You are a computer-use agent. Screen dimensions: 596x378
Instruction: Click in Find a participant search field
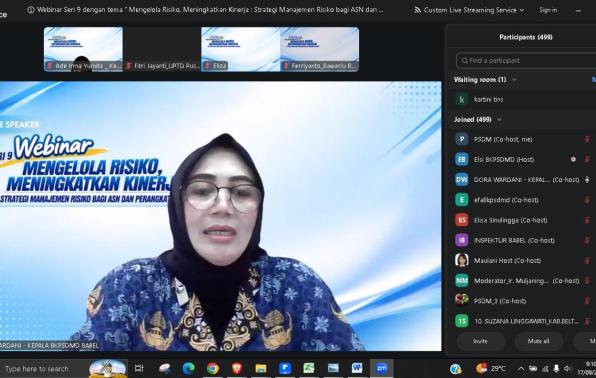[x=526, y=60]
